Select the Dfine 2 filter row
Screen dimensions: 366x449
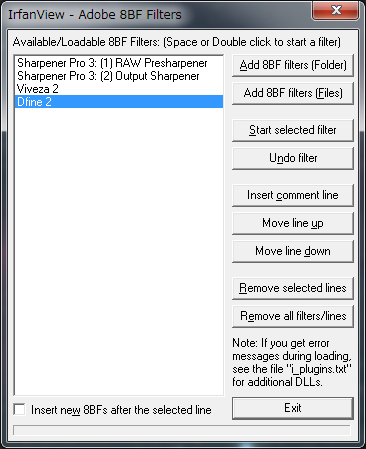point(119,102)
